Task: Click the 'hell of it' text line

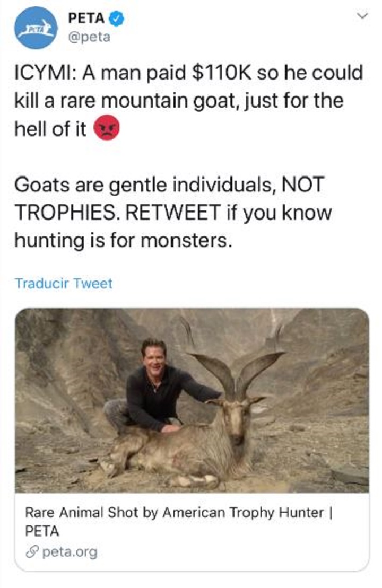Action: click(x=50, y=129)
